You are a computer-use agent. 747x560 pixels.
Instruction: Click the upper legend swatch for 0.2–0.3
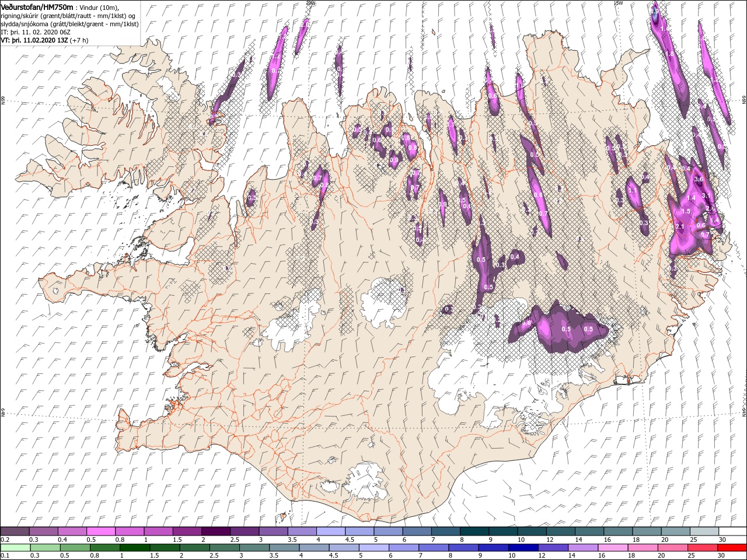[15, 531]
